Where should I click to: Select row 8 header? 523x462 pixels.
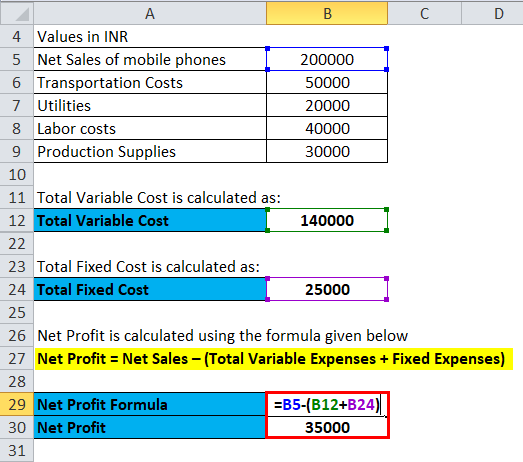17,128
